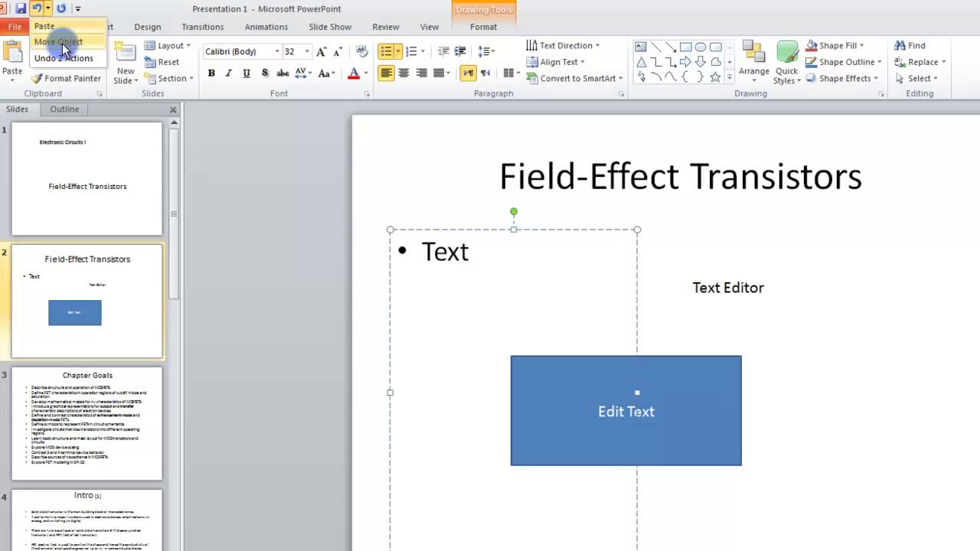Open the File tab
The width and height of the screenshot is (980, 551).
click(x=15, y=27)
